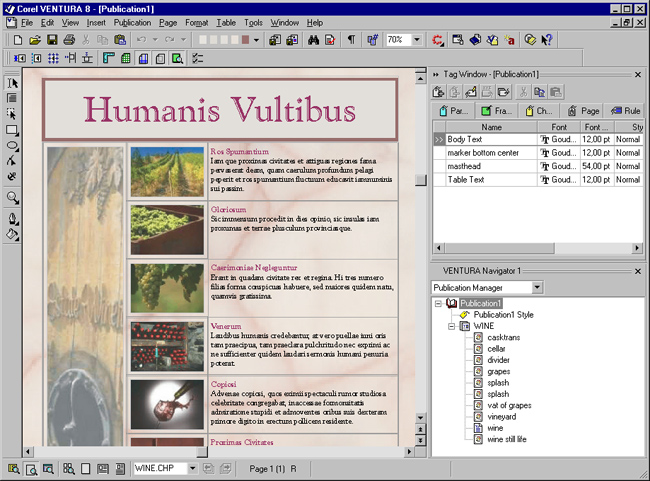This screenshot has width=650, height=481.
Task: Choose the Ellipse tool in toolbox
Action: (12, 146)
